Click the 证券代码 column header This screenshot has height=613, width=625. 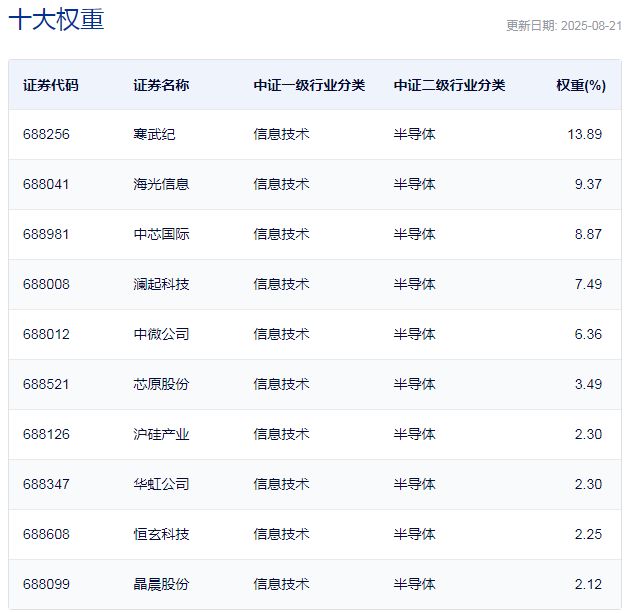click(50, 85)
